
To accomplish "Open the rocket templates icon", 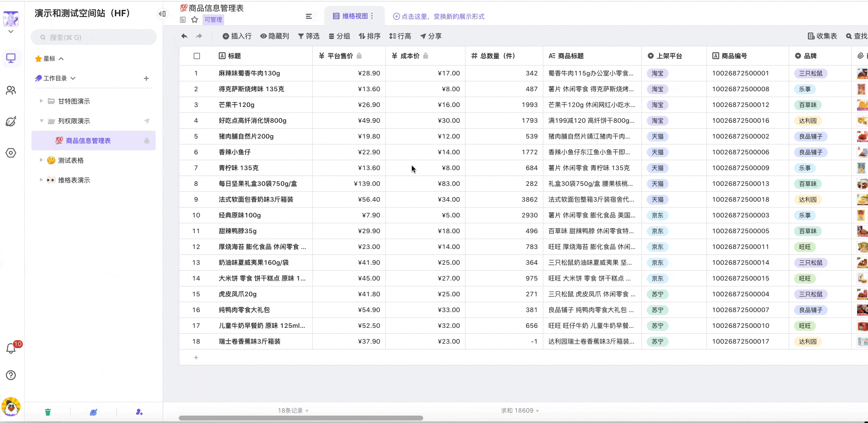I will point(11,121).
